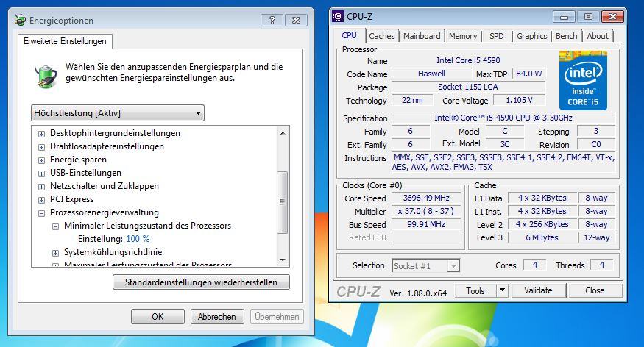Open the Höchstleistung [Aktiv] power plan dropdown
This screenshot has width=644, height=347.
coord(118,112)
